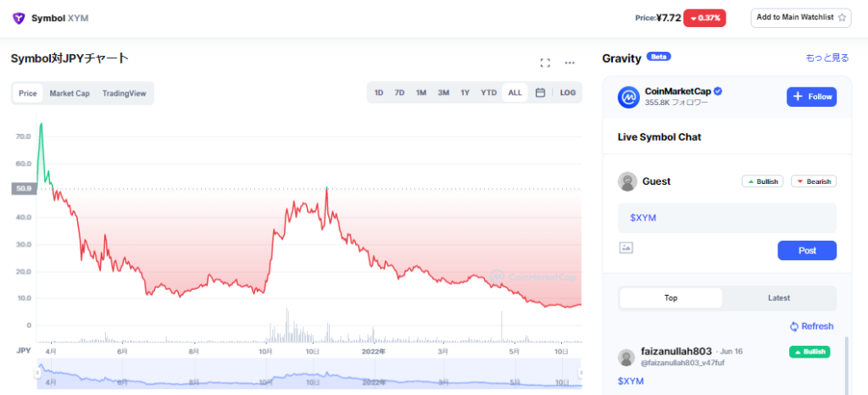
Task: Click the Symbol XYM logo icon
Action: click(x=18, y=18)
